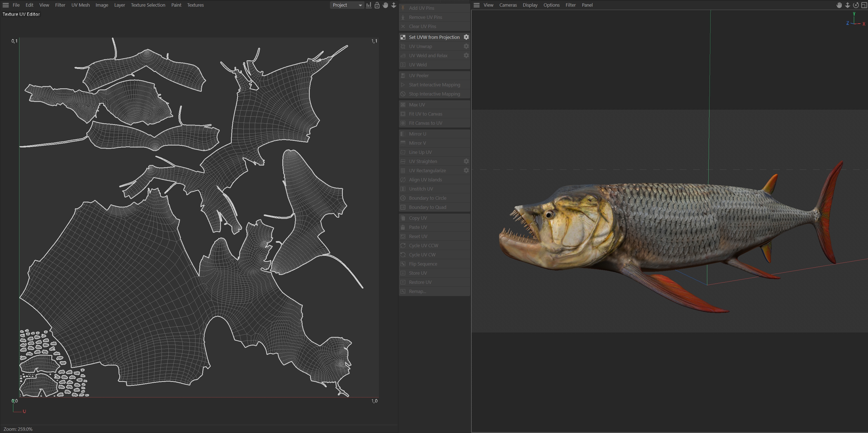Image resolution: width=868 pixels, height=433 pixels.
Task: Open the UV Mesh menu
Action: [80, 5]
